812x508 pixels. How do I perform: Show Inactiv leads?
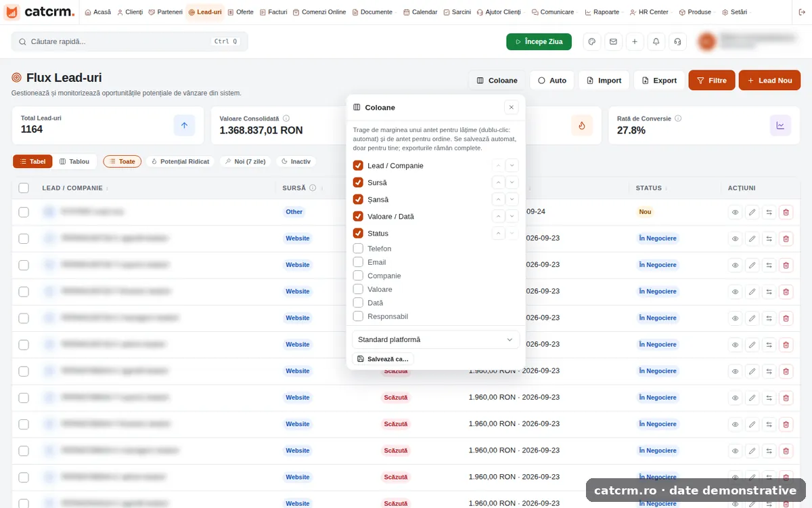[296, 162]
